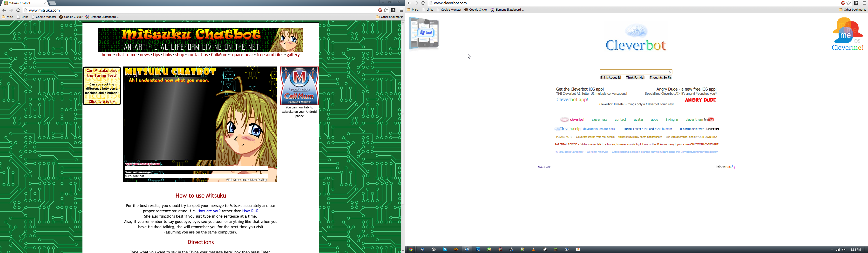Click the 'cleverlips!' link with lips icon

572,120
